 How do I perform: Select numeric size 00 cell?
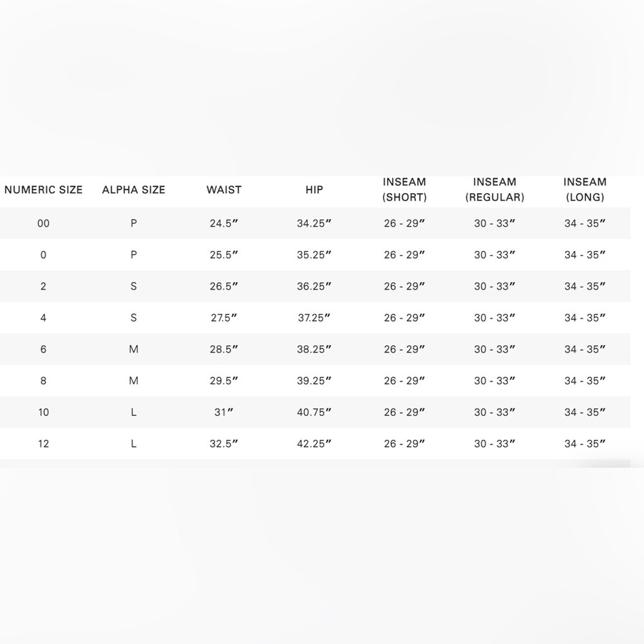[x=43, y=223]
